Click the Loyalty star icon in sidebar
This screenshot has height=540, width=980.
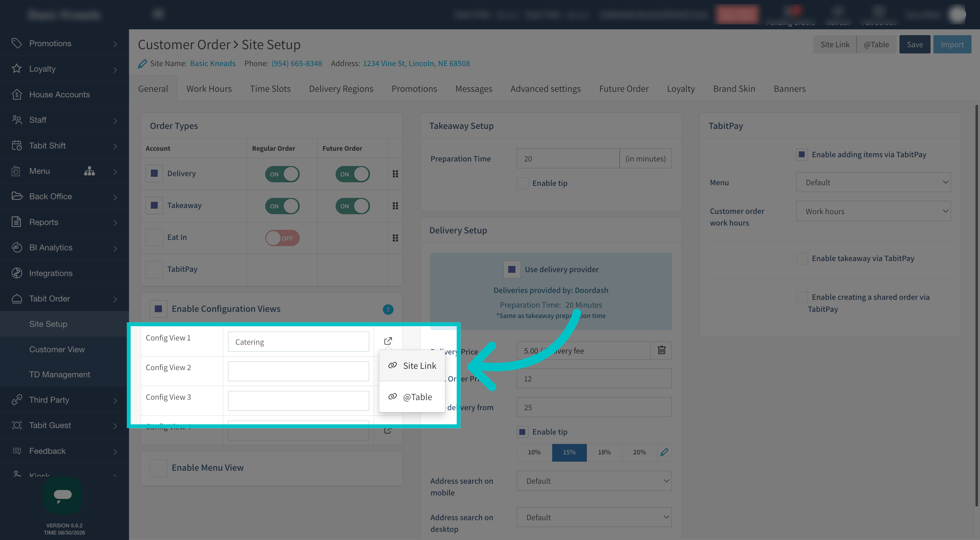[x=16, y=68]
